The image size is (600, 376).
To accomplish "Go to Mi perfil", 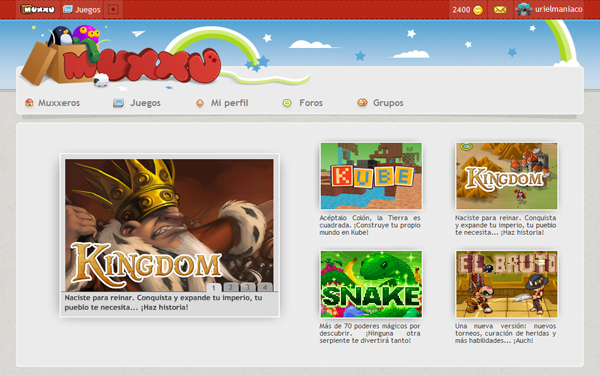I will click(229, 103).
